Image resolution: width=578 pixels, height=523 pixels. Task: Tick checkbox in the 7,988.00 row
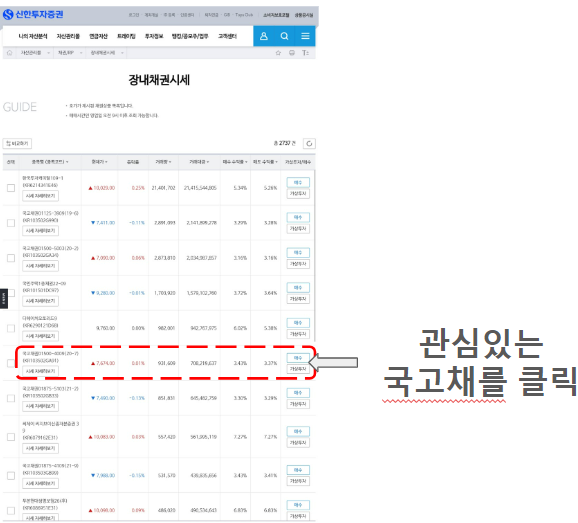pos(11,476)
